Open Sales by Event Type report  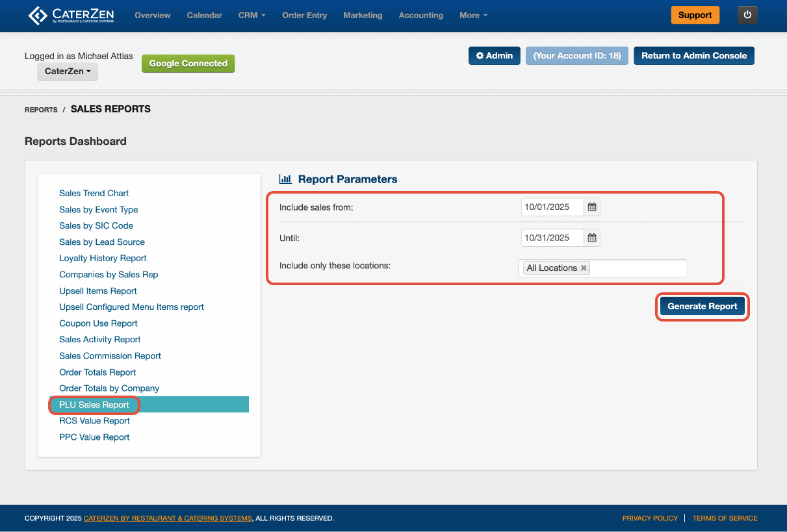(99, 210)
